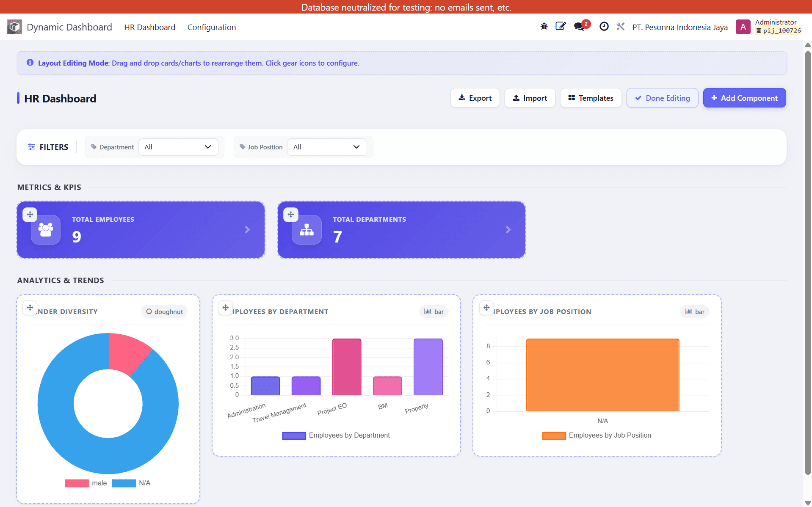
Task: Click the pij_100726 database name label
Action: tap(778, 31)
